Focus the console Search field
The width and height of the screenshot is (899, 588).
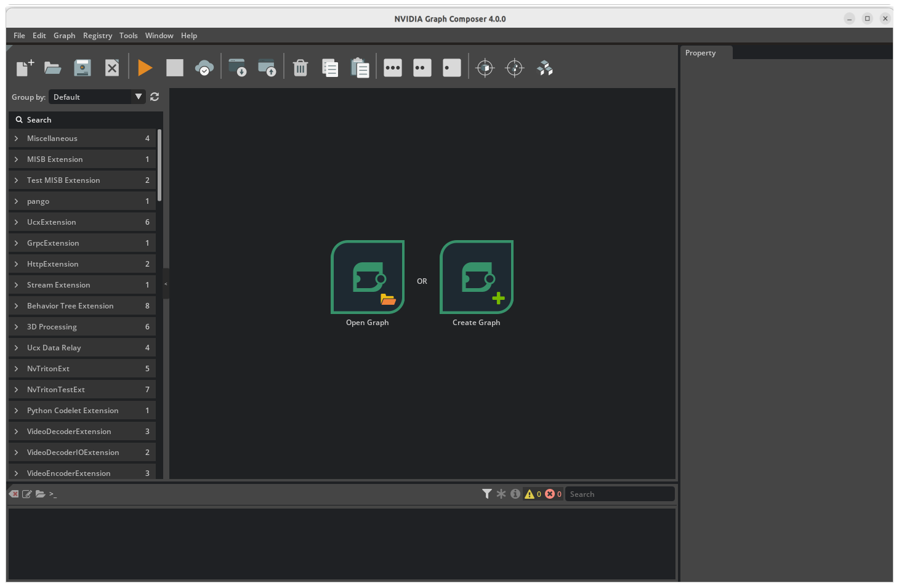click(x=619, y=494)
